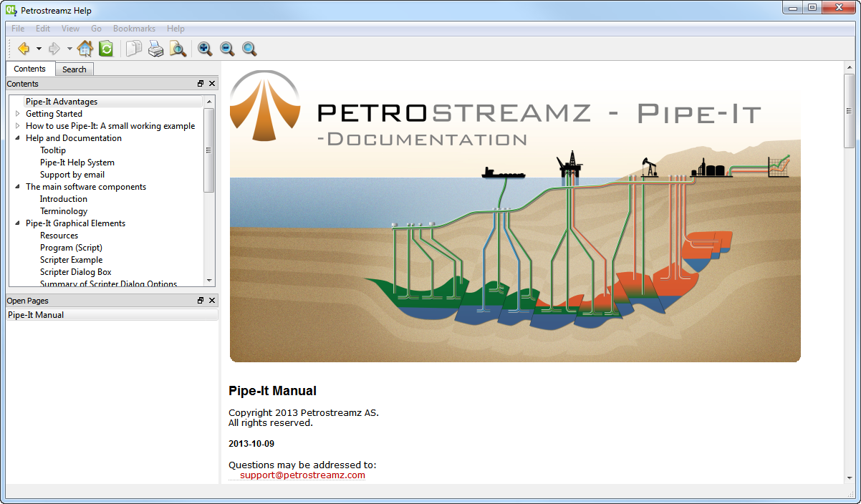Open How to use Pipe-It topic

tap(110, 126)
